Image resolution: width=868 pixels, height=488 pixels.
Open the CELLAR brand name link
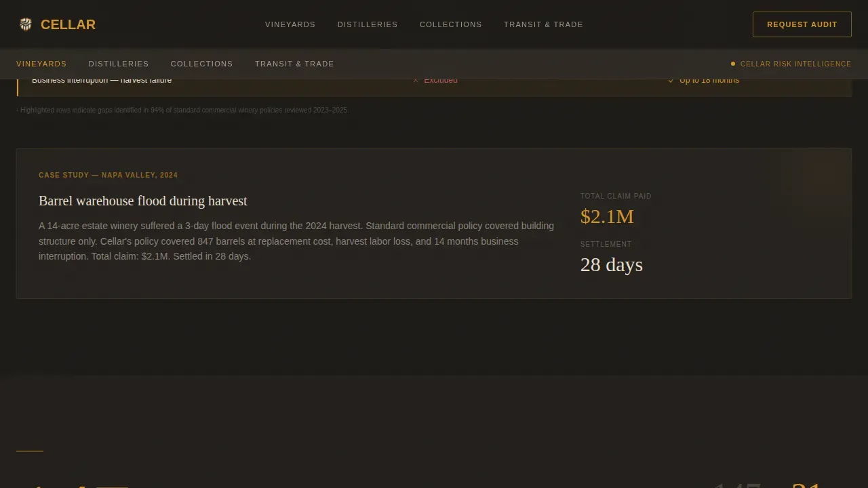pyautogui.click(x=68, y=24)
